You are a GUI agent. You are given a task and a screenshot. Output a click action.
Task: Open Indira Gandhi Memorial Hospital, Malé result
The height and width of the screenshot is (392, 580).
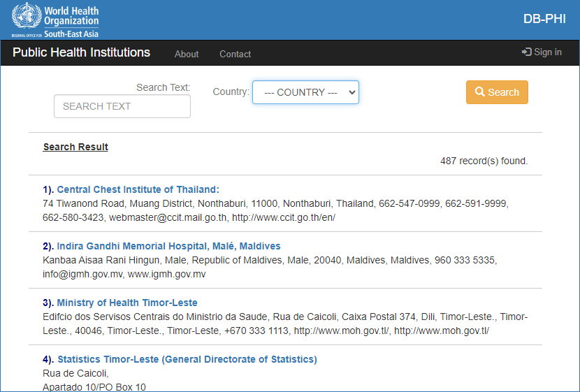168,246
